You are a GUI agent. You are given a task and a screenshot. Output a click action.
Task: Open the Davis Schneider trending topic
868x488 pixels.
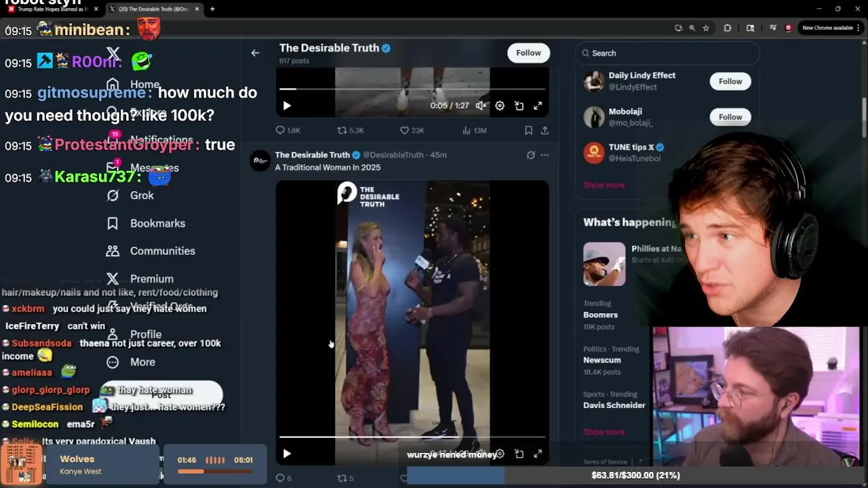pos(614,405)
